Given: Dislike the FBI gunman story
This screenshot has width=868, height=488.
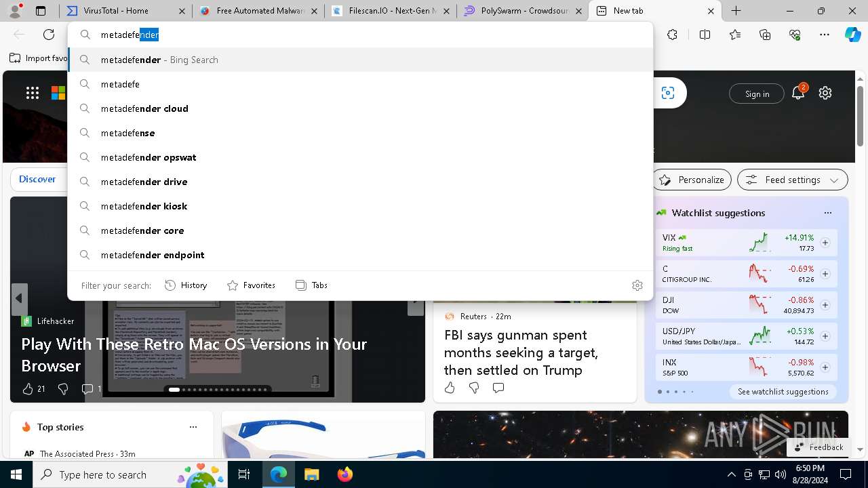Looking at the screenshot, I should [474, 388].
